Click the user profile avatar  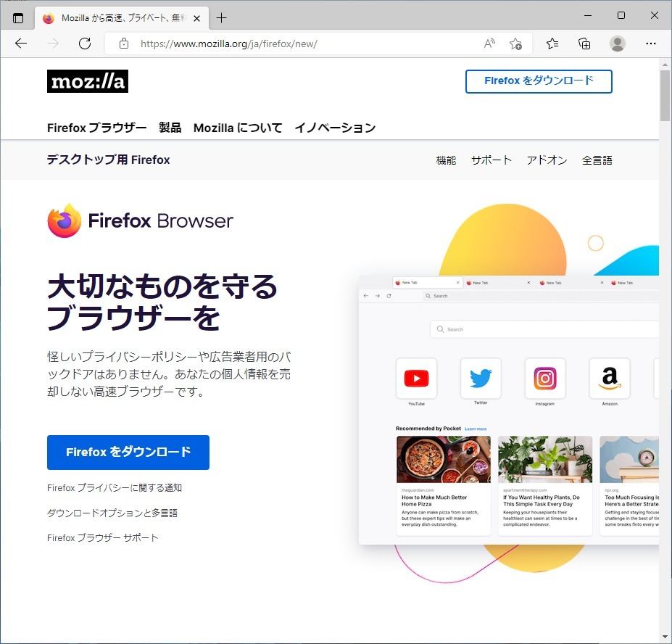pyautogui.click(x=617, y=44)
